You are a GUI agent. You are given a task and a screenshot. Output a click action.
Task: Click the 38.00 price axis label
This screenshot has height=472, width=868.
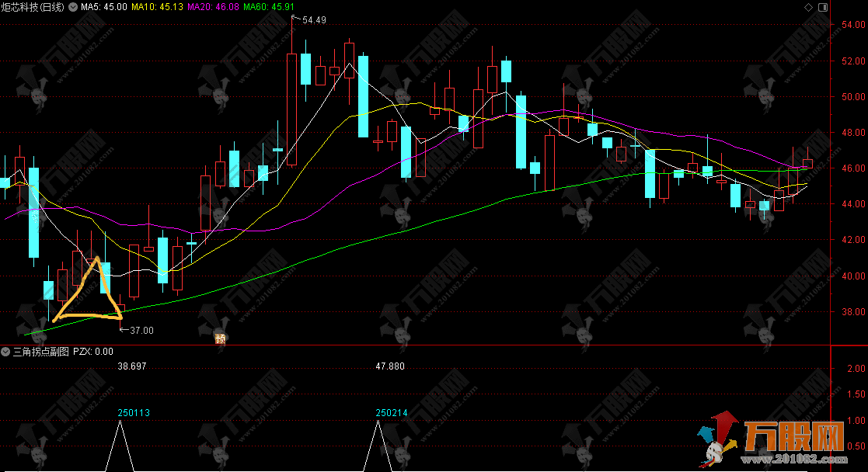(853, 311)
